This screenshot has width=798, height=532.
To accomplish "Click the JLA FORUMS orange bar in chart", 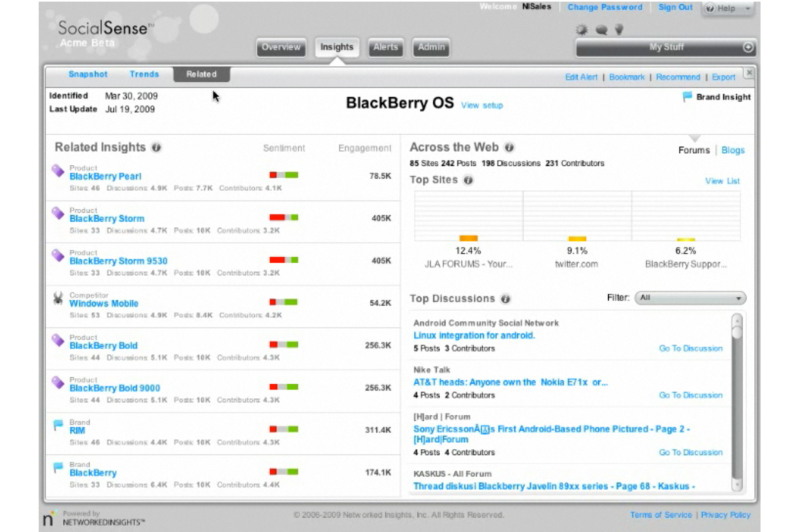I will [468, 238].
